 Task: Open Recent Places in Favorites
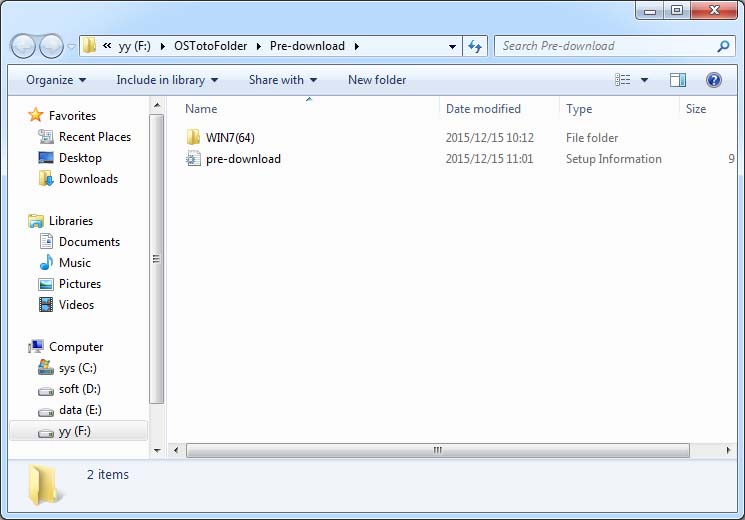pyautogui.click(x=95, y=137)
